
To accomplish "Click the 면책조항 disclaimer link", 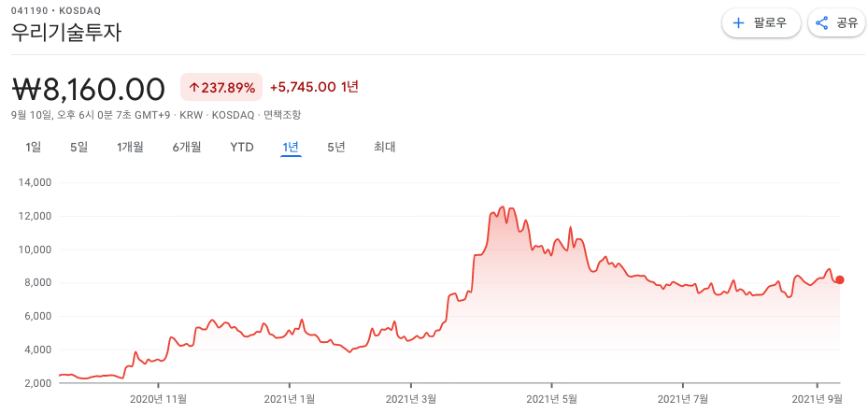I will tap(282, 115).
